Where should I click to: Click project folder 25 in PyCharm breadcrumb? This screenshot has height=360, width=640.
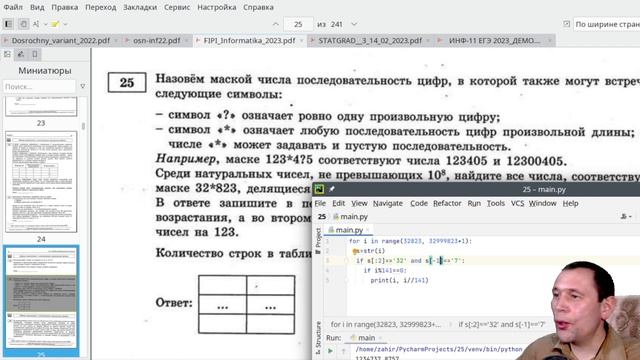(x=322, y=217)
